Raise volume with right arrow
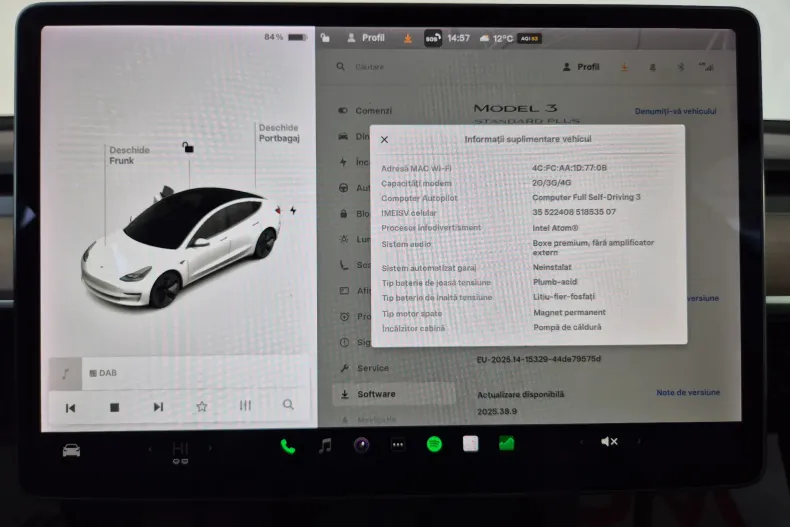This screenshot has width=790, height=527. tap(639, 441)
